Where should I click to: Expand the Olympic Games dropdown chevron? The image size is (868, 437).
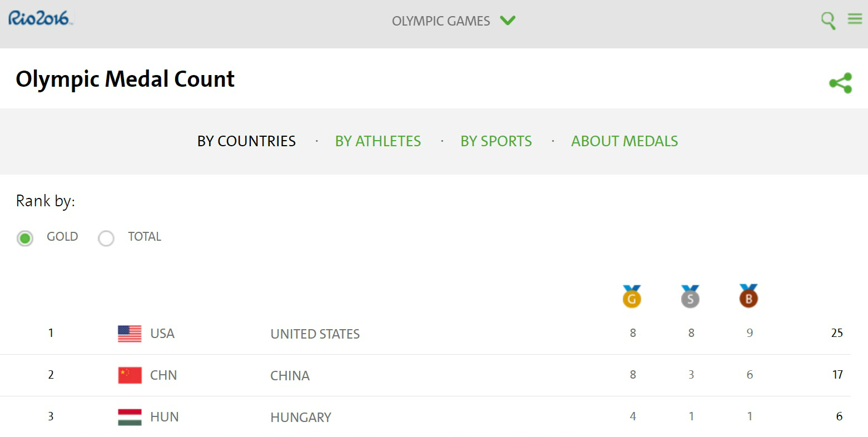click(x=508, y=21)
